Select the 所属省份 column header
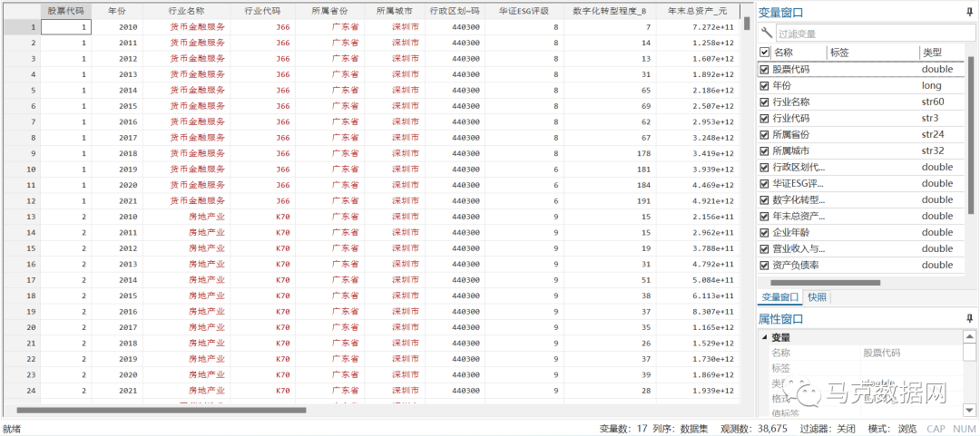 (329, 11)
